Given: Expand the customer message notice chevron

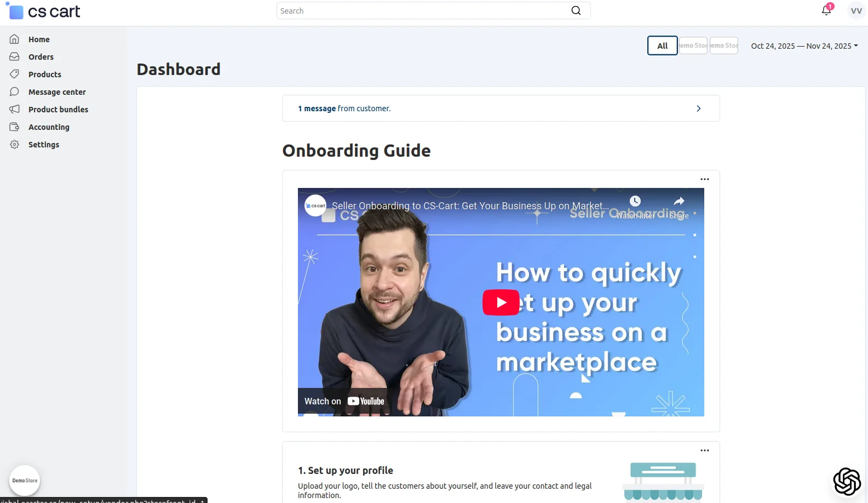Looking at the screenshot, I should [x=698, y=108].
